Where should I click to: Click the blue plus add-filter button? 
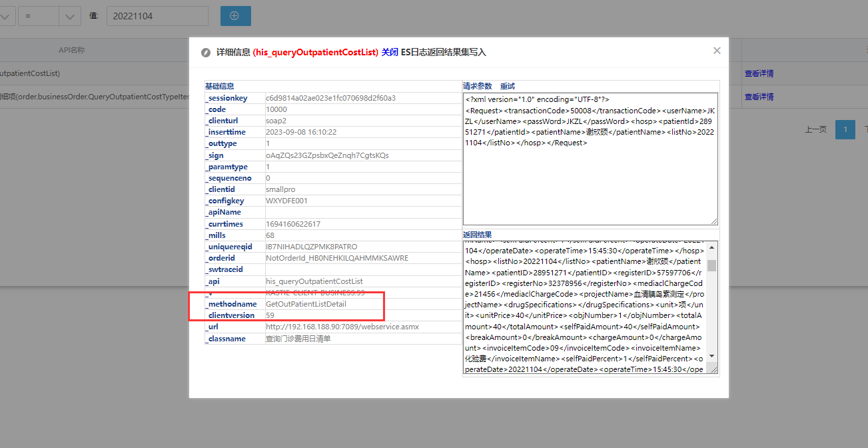coord(234,16)
